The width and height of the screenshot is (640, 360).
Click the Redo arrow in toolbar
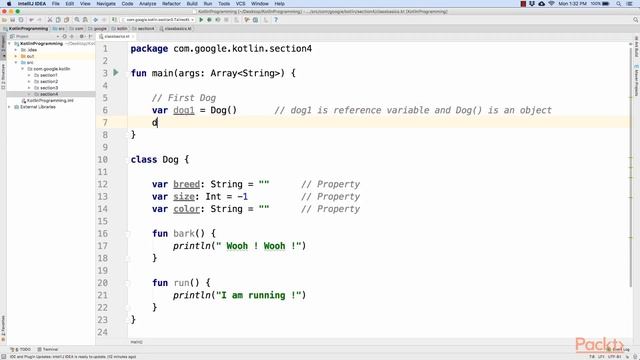pyautogui.click(x=40, y=20)
